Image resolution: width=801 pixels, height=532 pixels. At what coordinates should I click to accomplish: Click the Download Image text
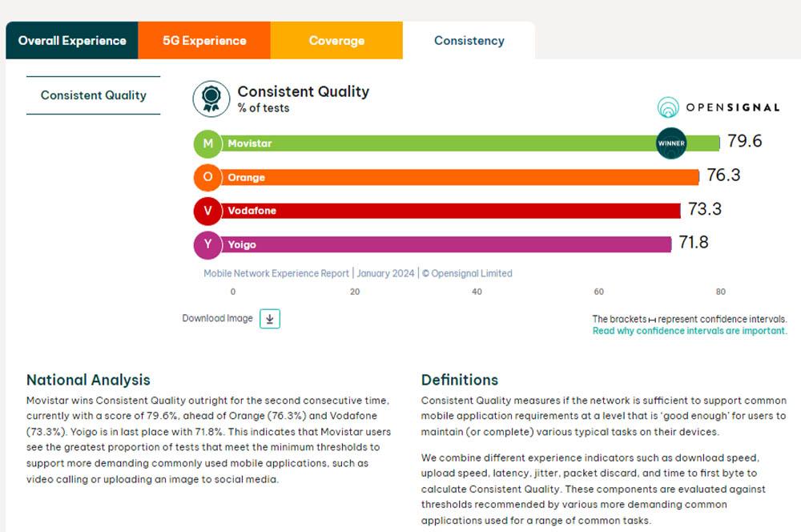click(217, 319)
